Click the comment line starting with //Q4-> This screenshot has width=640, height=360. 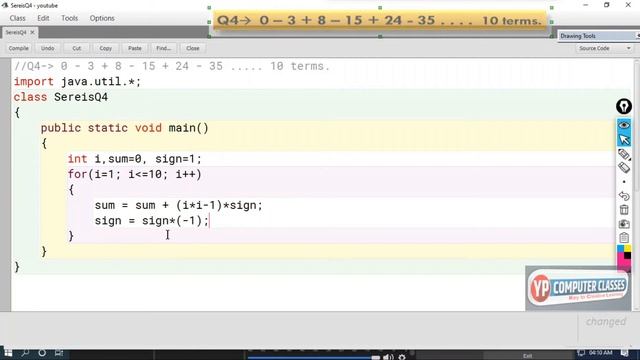pyautogui.click(x=172, y=66)
